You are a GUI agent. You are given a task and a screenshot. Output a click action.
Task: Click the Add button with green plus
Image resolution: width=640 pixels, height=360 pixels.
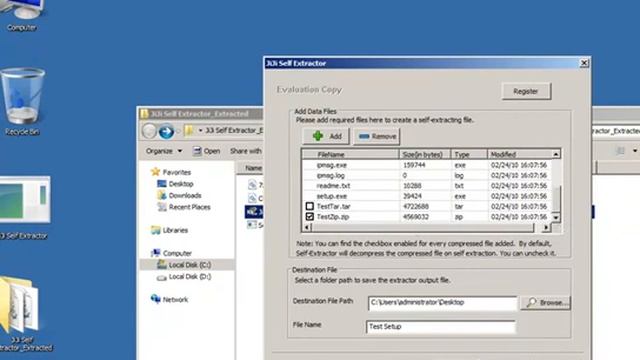326,136
